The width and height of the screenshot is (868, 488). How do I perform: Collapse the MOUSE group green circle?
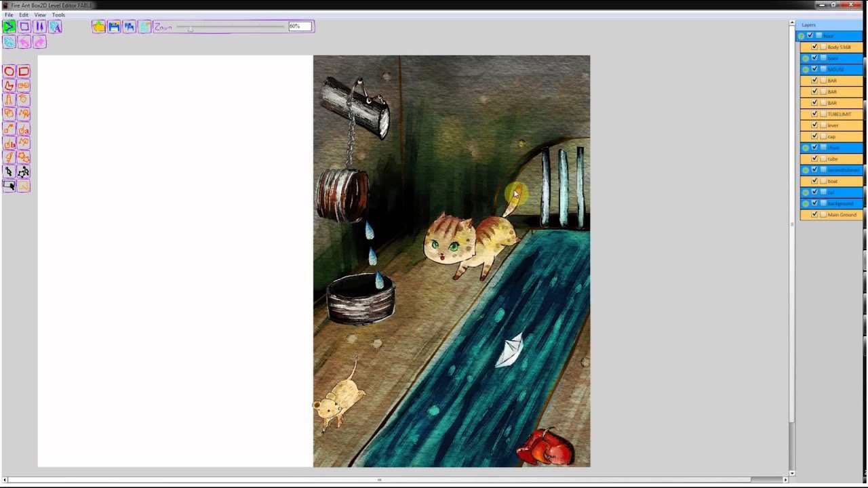point(806,69)
